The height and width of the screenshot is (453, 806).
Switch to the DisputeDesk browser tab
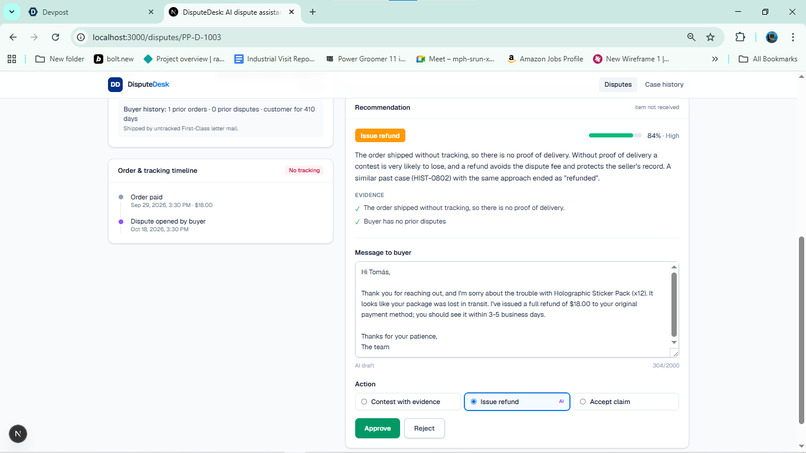232,12
